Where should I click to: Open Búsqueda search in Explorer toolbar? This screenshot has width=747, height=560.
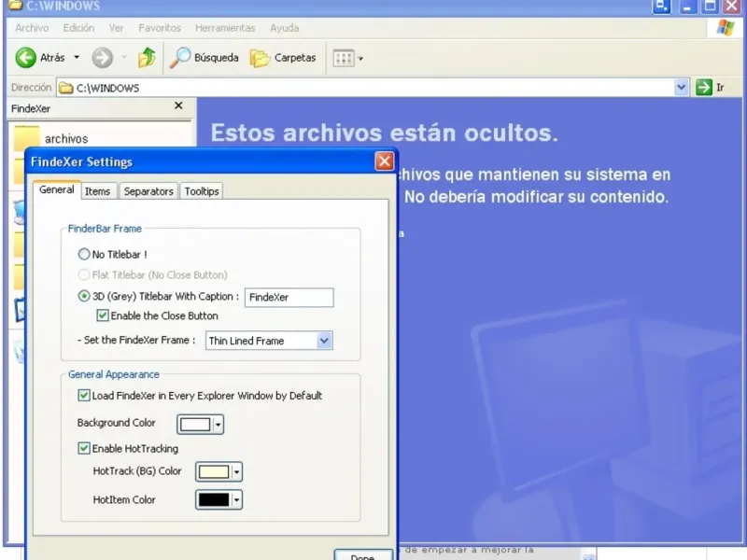pyautogui.click(x=204, y=58)
